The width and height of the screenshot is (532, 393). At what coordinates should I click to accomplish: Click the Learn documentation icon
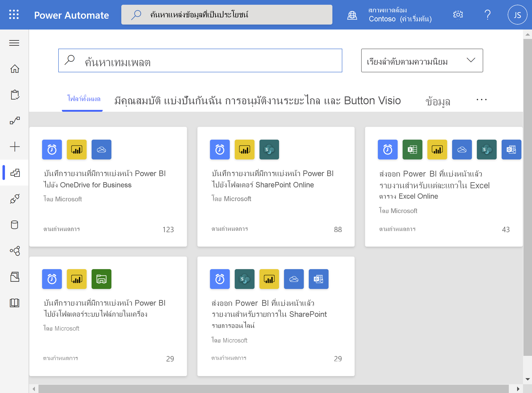(15, 302)
